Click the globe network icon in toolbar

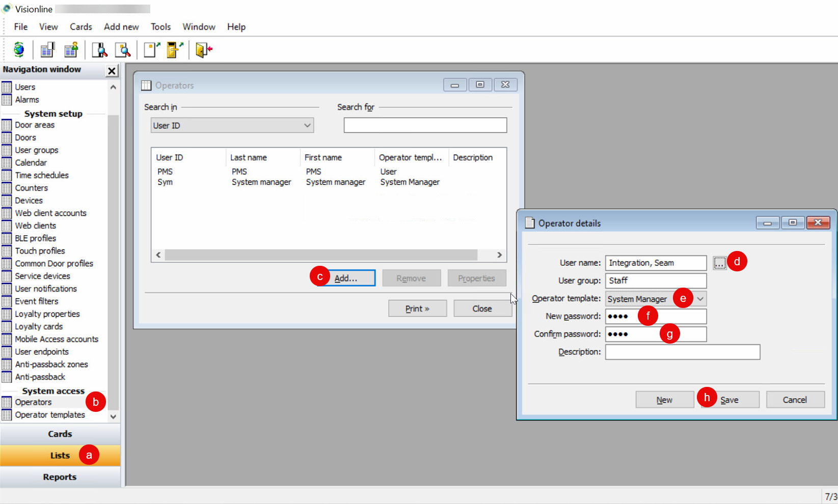click(18, 49)
